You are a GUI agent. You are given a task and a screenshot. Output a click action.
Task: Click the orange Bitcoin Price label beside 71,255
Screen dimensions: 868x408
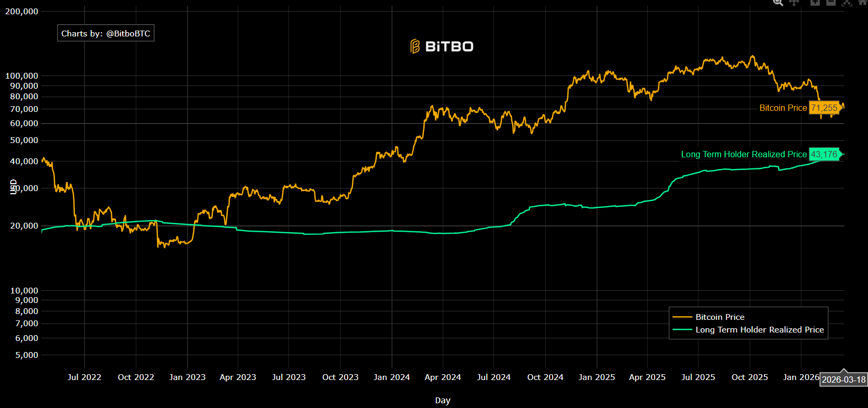[783, 108]
